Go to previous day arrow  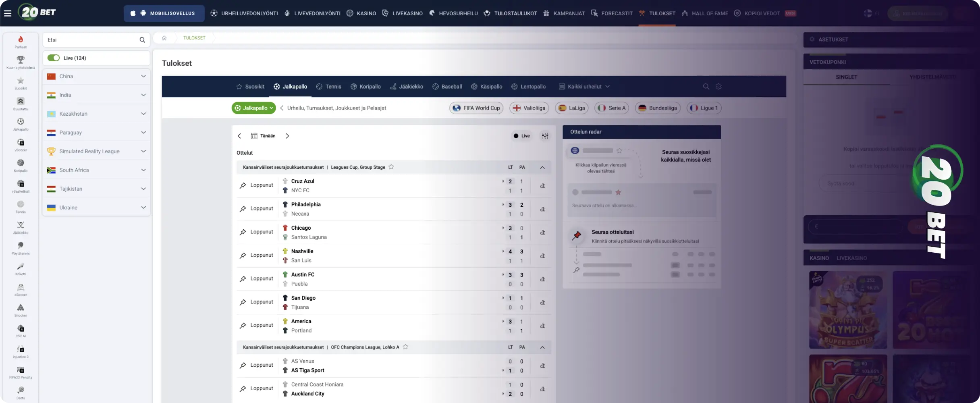point(239,136)
